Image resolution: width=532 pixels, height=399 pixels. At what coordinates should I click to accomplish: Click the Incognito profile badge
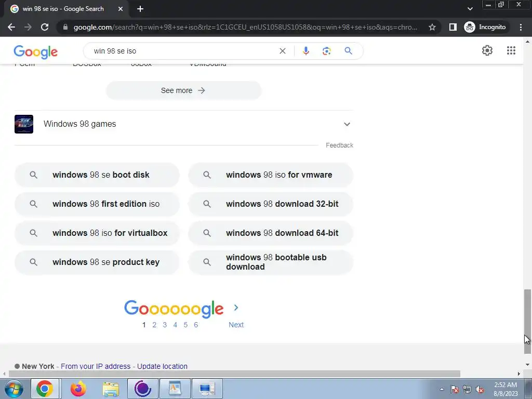pyautogui.click(x=486, y=27)
